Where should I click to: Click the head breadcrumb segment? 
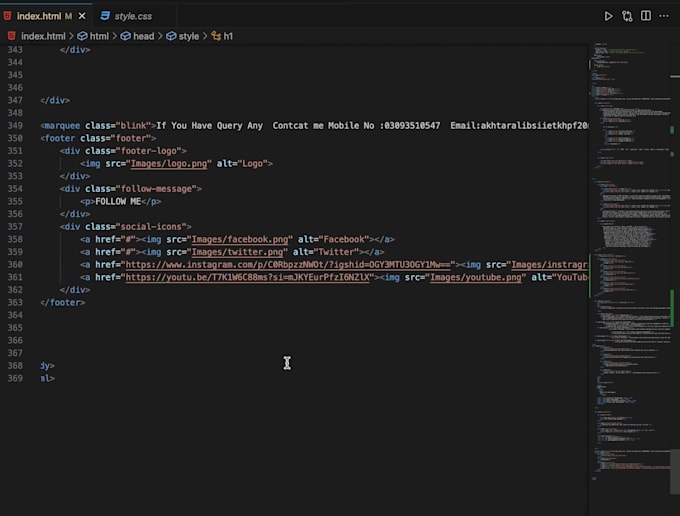144,36
